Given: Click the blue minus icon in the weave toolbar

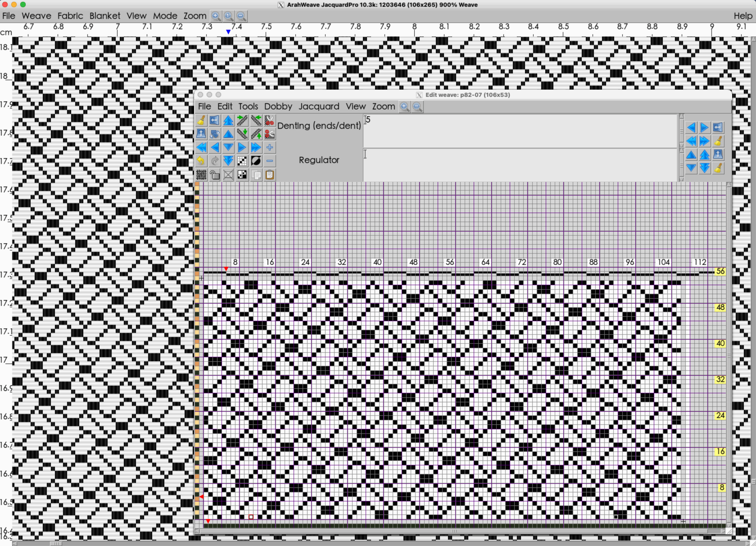Looking at the screenshot, I should [x=269, y=161].
